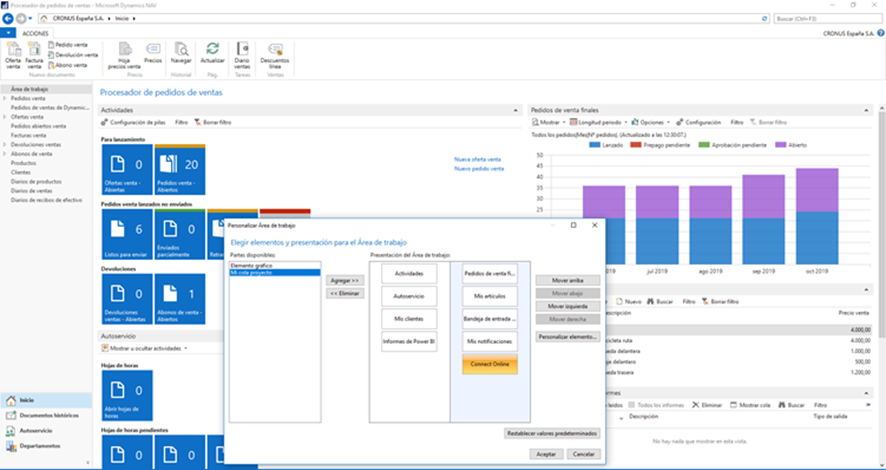Select Área de trabajo in navigation pane

tap(46, 89)
